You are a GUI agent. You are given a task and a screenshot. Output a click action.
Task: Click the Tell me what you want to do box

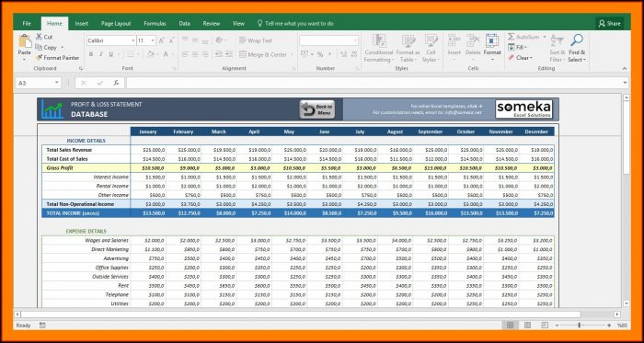coord(295,23)
